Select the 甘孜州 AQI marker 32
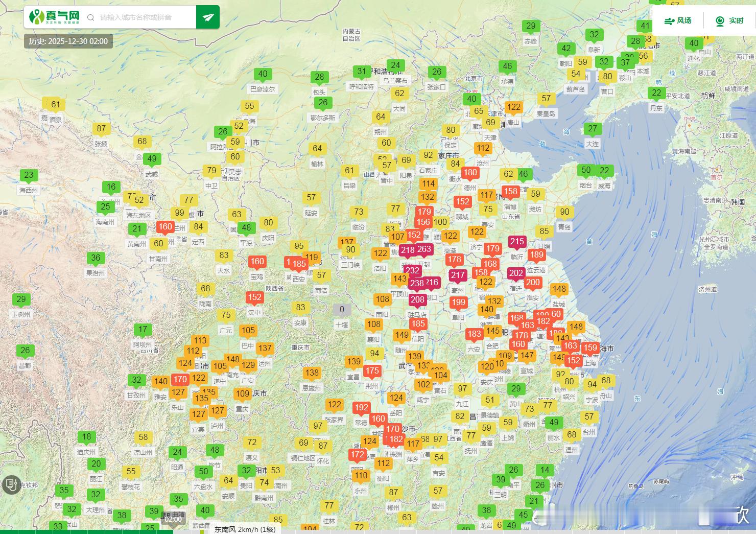 136,381
